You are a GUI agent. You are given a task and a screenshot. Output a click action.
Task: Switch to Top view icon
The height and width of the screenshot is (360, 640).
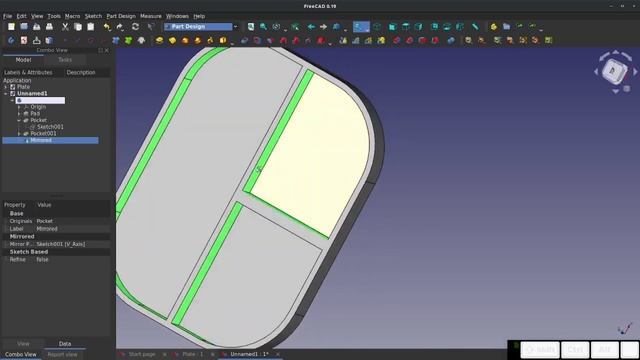[x=406, y=27]
